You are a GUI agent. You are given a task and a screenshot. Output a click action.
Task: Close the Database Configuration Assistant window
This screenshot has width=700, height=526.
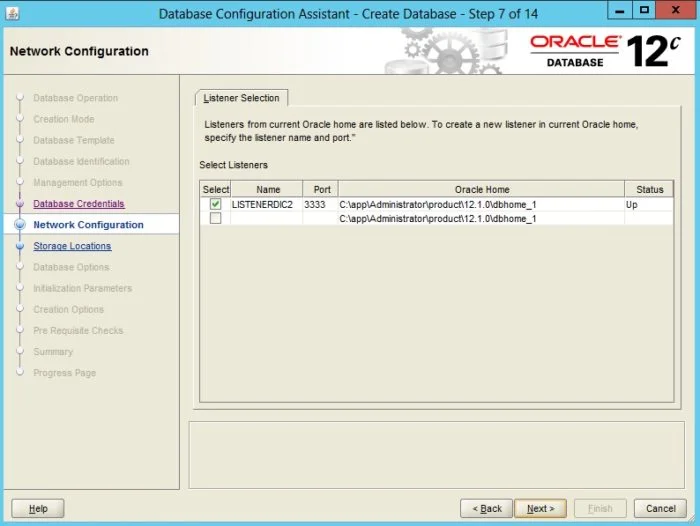tap(676, 11)
